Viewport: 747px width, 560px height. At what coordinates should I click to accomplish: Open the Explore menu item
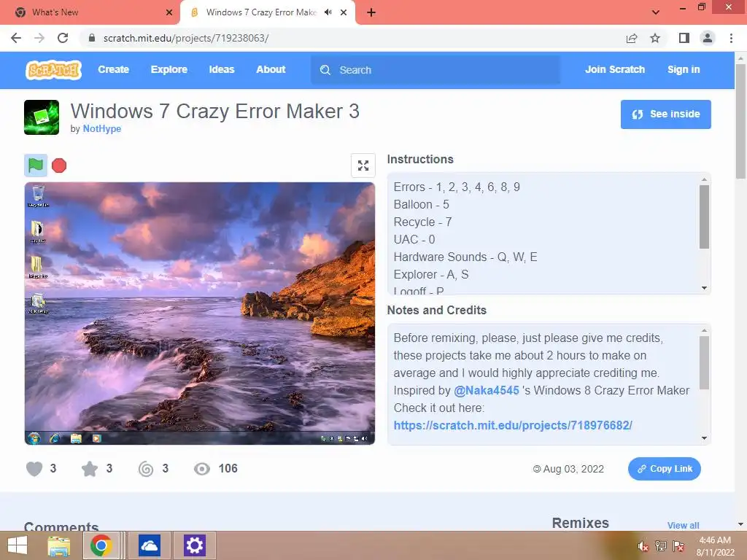click(x=169, y=69)
